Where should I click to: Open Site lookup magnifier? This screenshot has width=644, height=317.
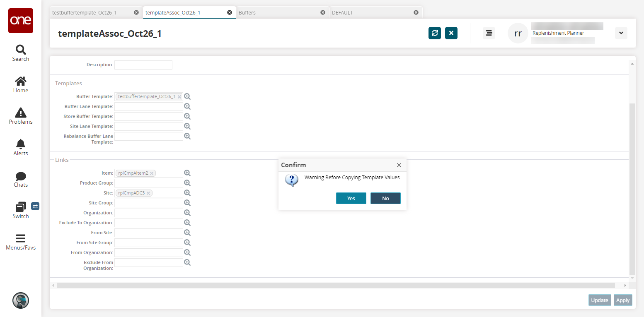(187, 193)
